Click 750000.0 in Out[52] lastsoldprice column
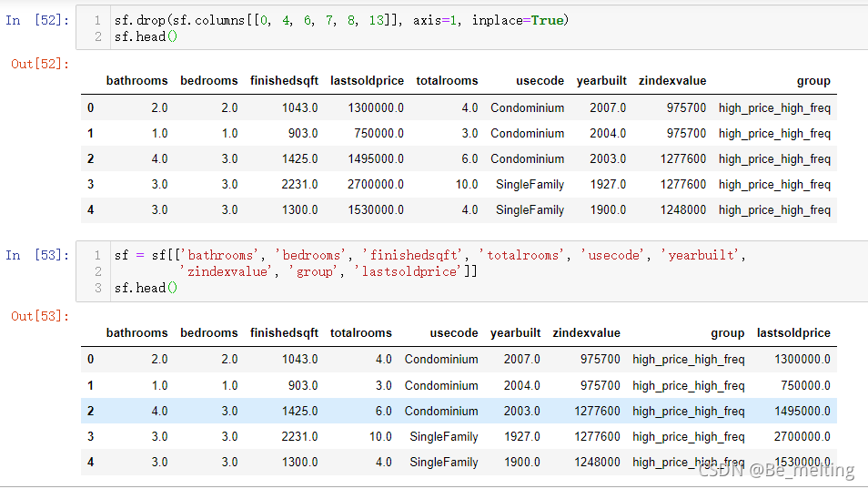 378,134
